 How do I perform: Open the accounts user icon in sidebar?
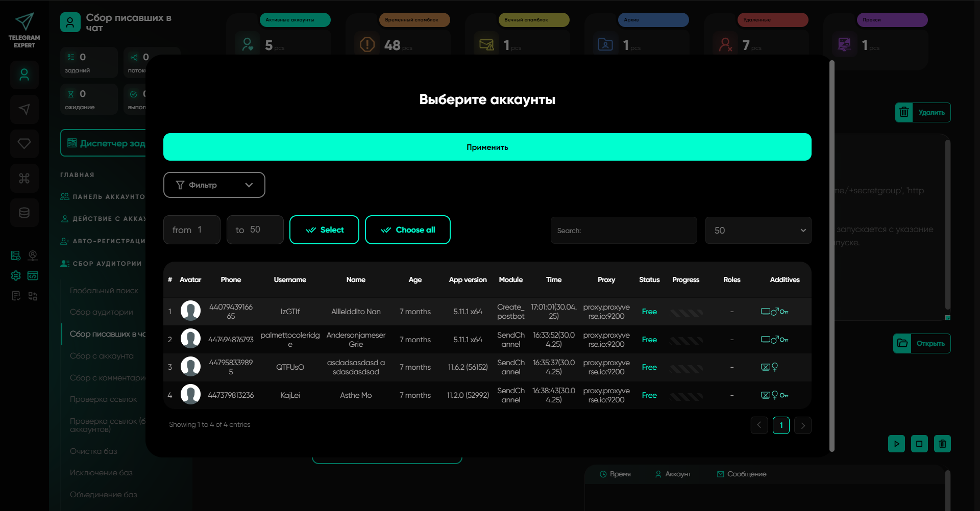point(24,75)
